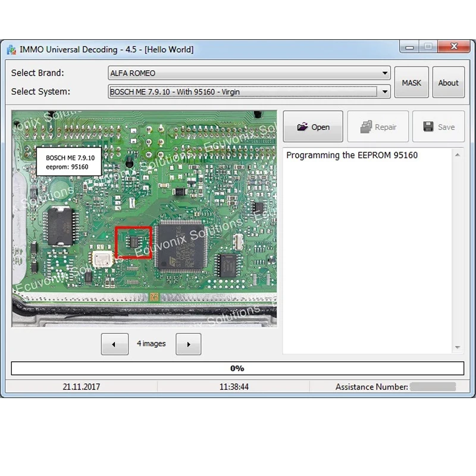Click the 'Assistance Number:' status label
The height and width of the screenshot is (476, 476).
point(371,387)
